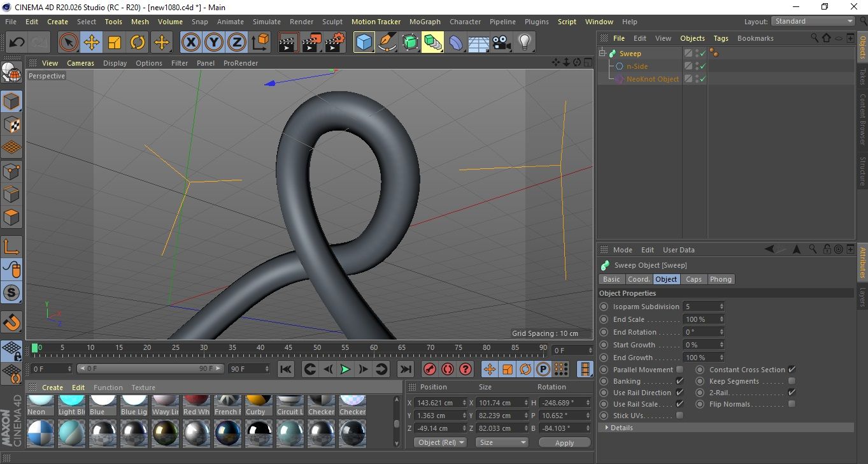Enable Keep Segments checkbox
The image size is (868, 464).
792,381
